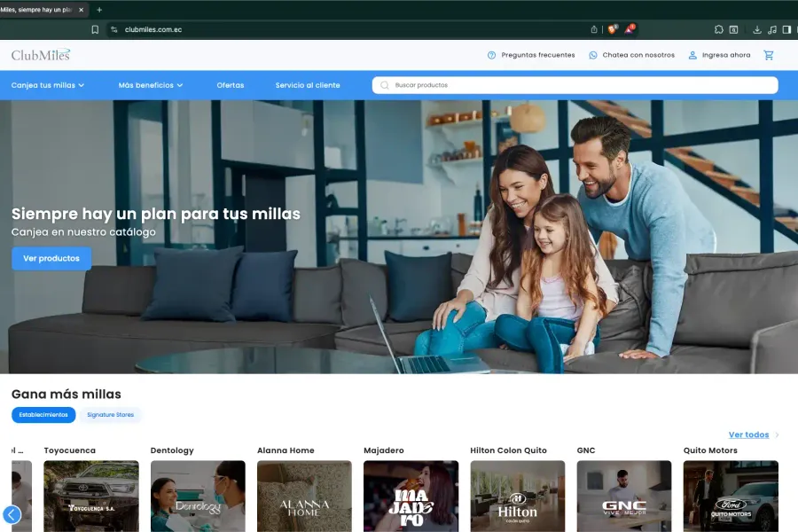This screenshot has height=532, width=798.
Task: Click the Buscar productos search field
Action: (576, 85)
